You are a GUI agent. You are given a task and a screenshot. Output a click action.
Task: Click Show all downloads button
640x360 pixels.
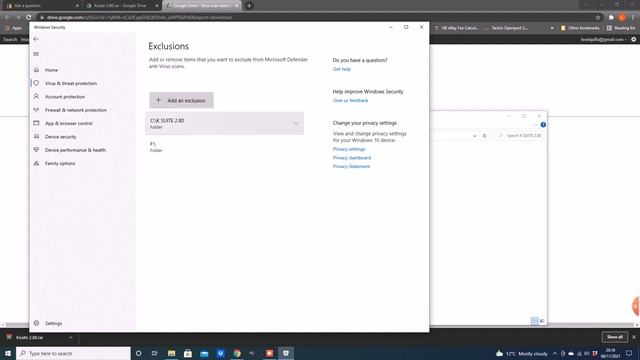click(615, 337)
